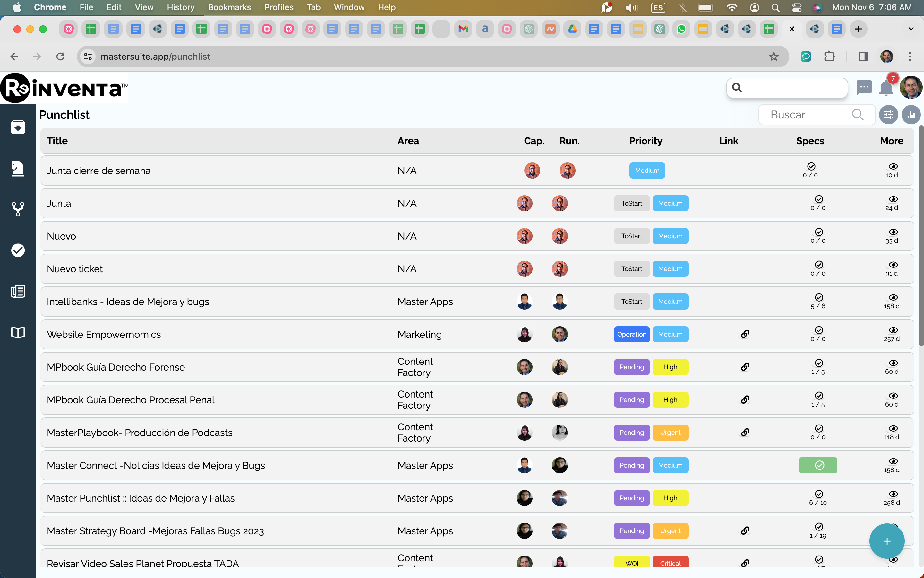Click runner avatar on MasterPlaybook Podcasts row
924x578 pixels.
click(560, 432)
